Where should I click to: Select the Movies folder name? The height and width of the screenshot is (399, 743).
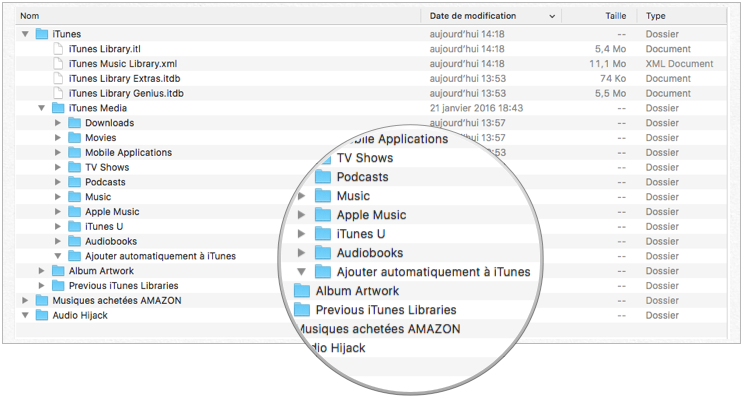pyautogui.click(x=100, y=137)
